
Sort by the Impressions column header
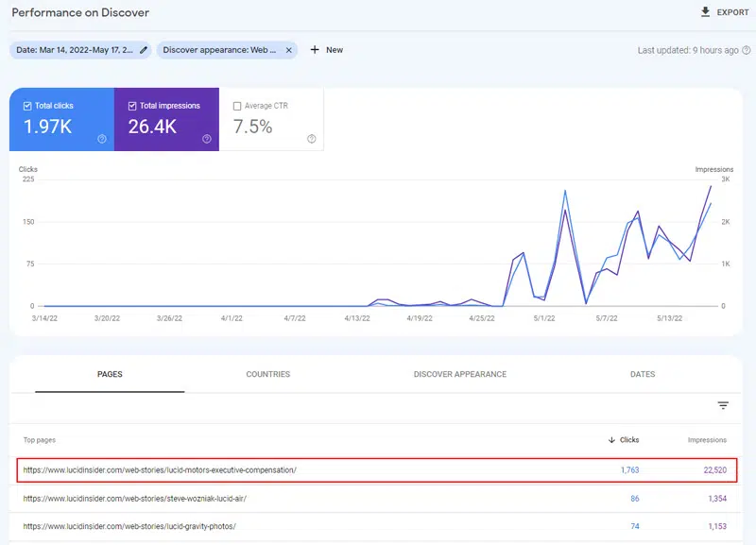[707, 440]
